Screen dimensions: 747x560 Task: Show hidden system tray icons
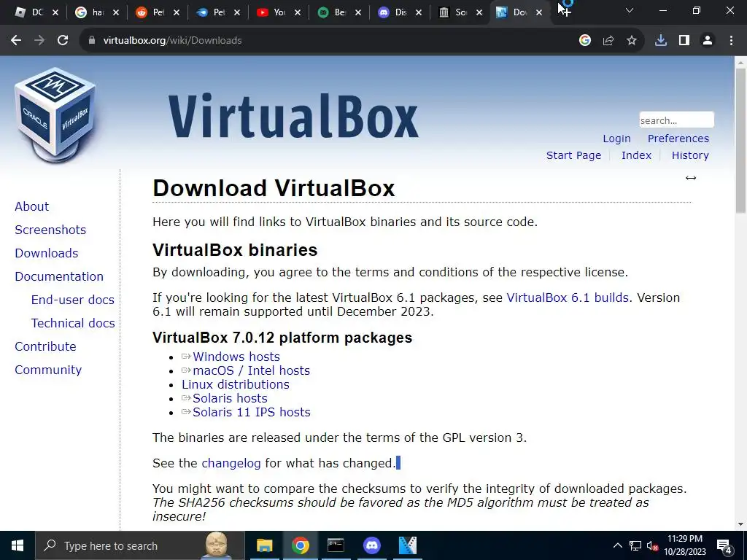617,545
